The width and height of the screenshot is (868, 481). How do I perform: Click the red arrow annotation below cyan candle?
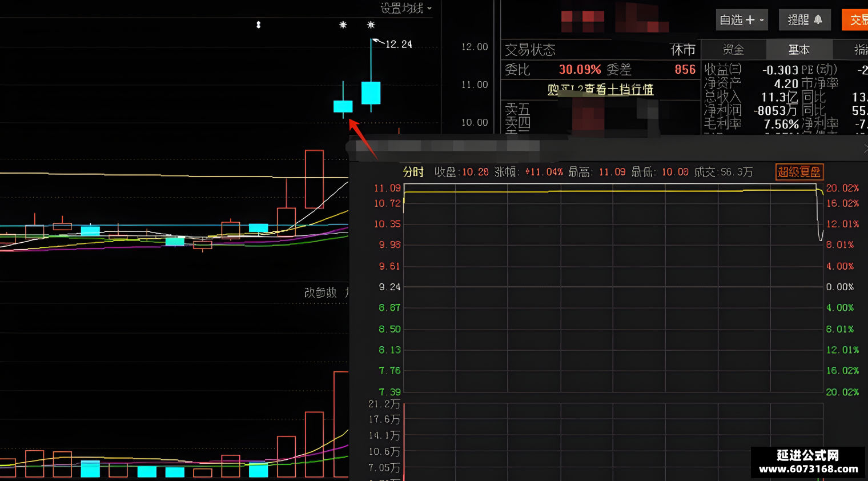(x=363, y=138)
